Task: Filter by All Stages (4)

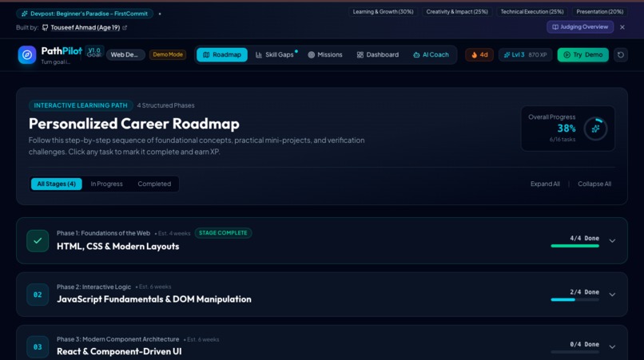Action: [56, 184]
